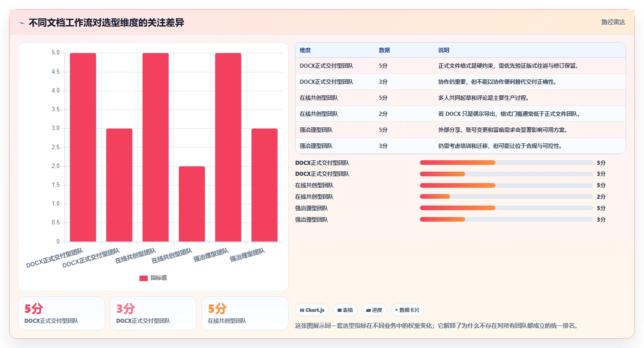Open the red 5分 DOCX正式交付型团队 card
This screenshot has width=644, height=348.
point(61,313)
